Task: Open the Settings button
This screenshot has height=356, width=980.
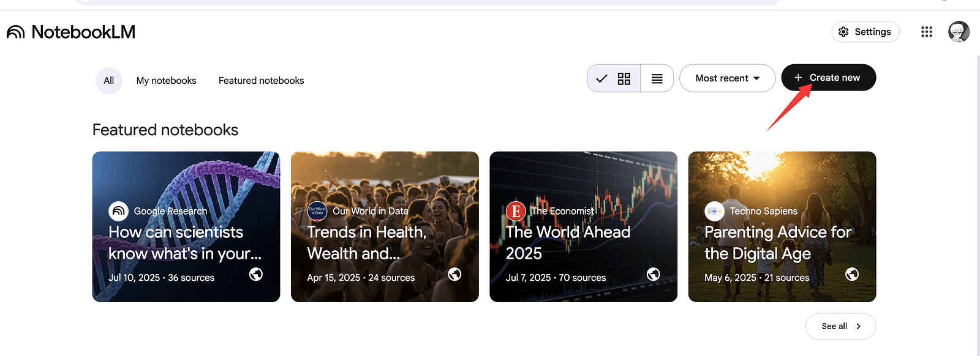Action: (865, 32)
